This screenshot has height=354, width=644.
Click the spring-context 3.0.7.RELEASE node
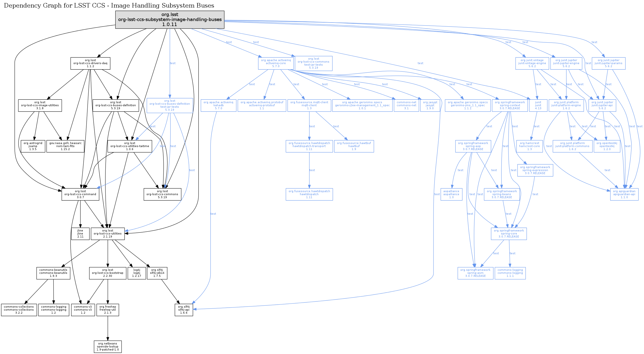click(x=510, y=105)
